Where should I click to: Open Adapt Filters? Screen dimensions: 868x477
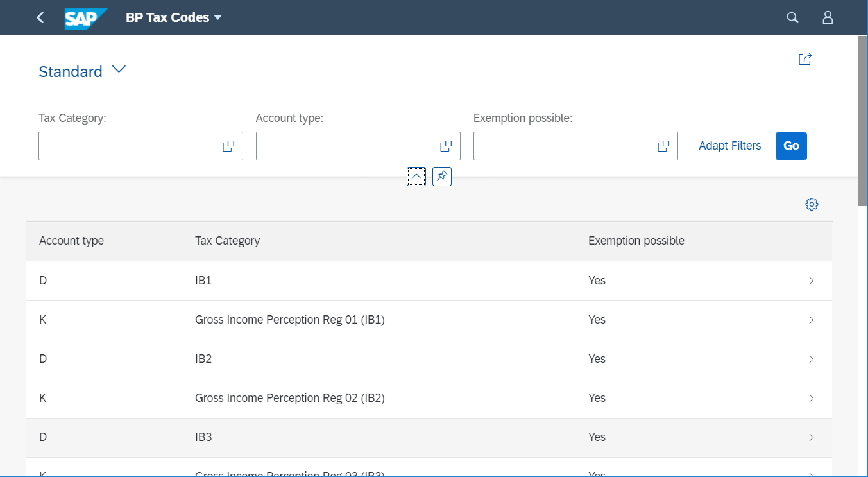[729, 146]
